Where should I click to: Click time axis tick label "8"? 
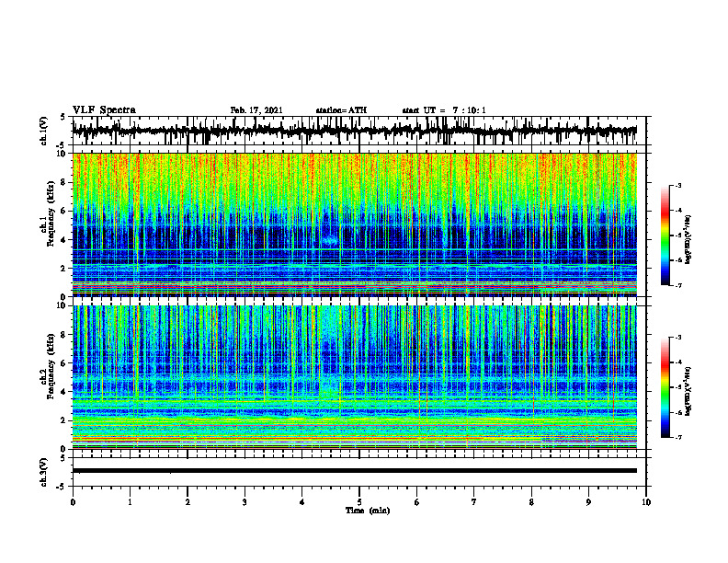[x=531, y=502]
